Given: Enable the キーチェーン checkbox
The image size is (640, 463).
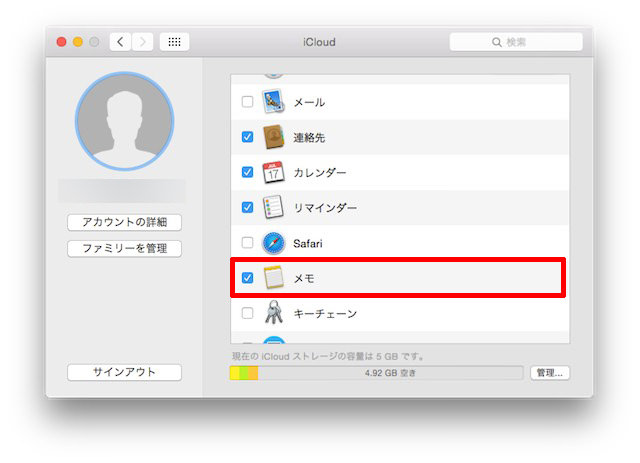Looking at the screenshot, I should point(247,313).
